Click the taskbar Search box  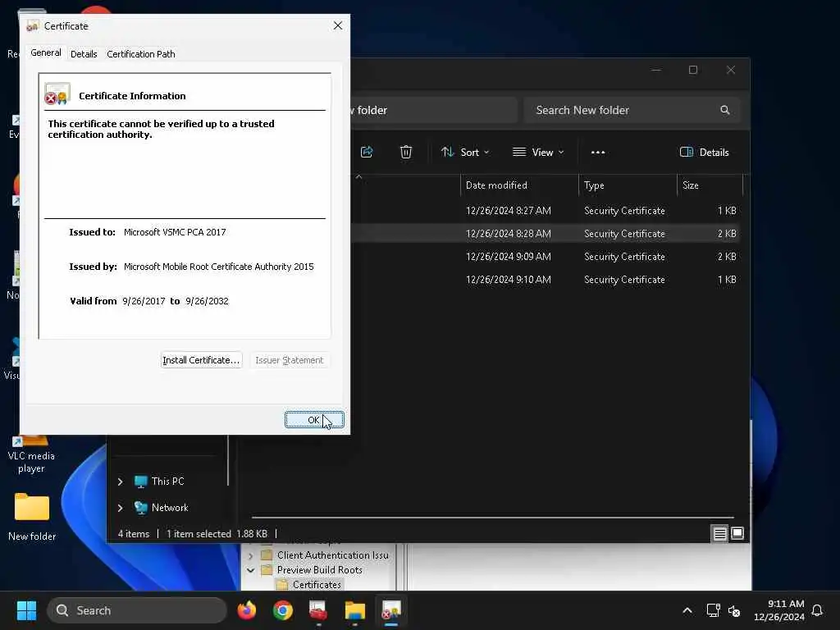point(137,610)
